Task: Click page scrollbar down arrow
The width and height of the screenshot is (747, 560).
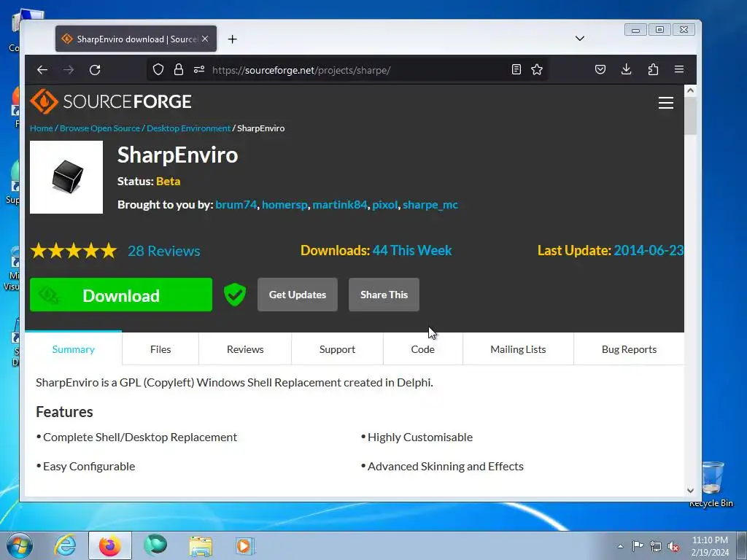Action: [x=690, y=491]
